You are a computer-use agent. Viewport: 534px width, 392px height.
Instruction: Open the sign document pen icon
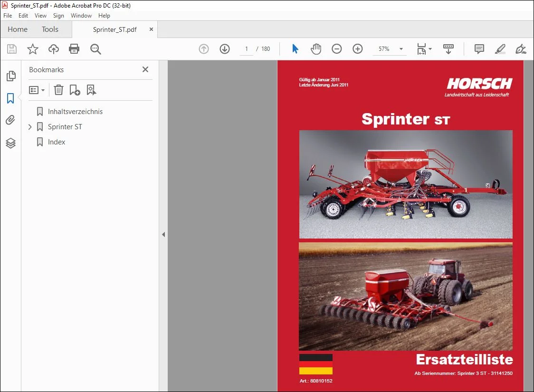(x=521, y=49)
